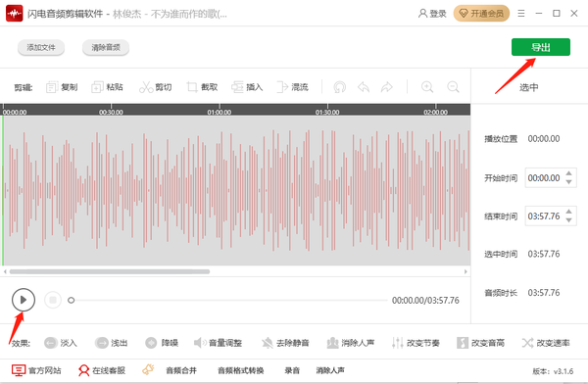
Task: Undo the last edit
Action: pos(364,87)
